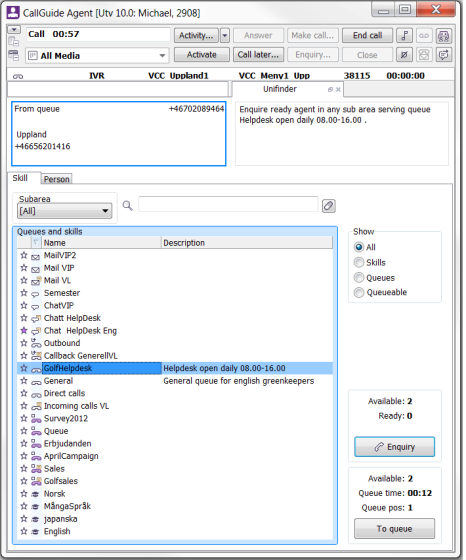Click the Enquiry button with phone icon

pos(394,447)
